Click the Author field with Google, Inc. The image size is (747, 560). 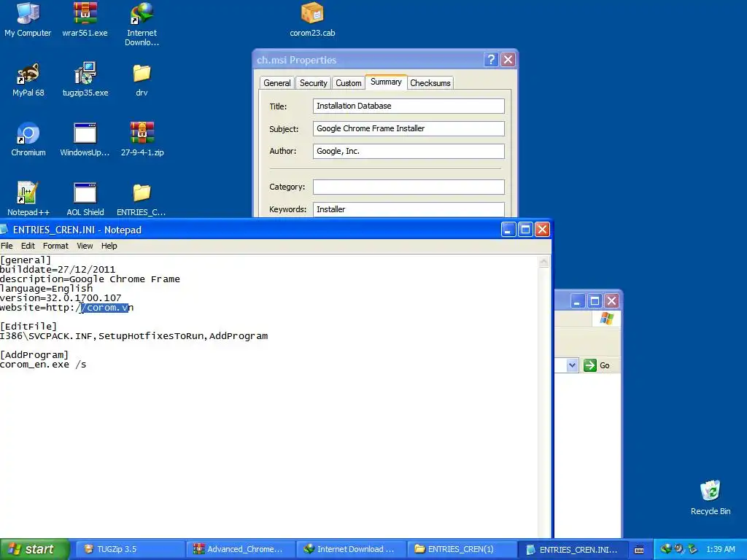(x=409, y=151)
